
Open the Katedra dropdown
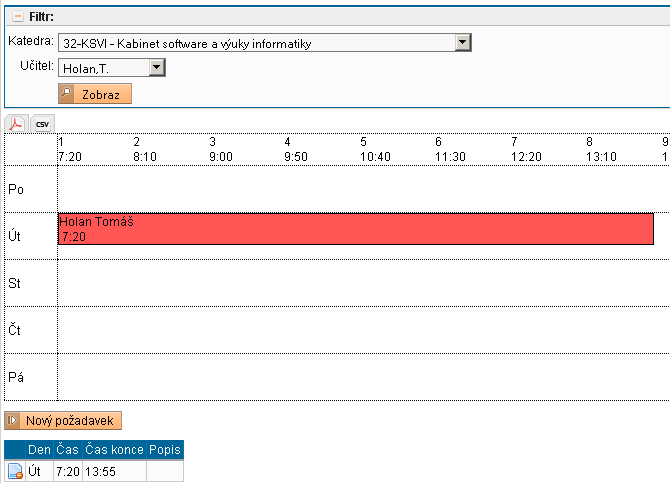(x=462, y=43)
